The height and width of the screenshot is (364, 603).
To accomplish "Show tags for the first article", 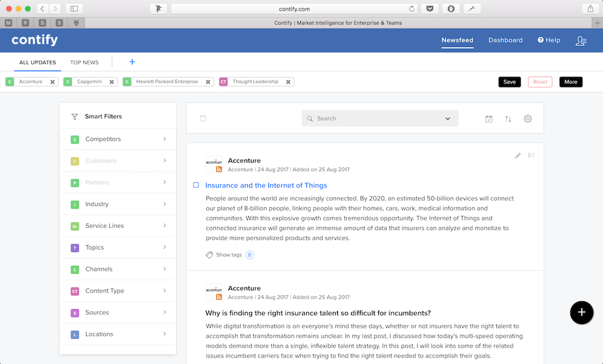I will coord(229,255).
